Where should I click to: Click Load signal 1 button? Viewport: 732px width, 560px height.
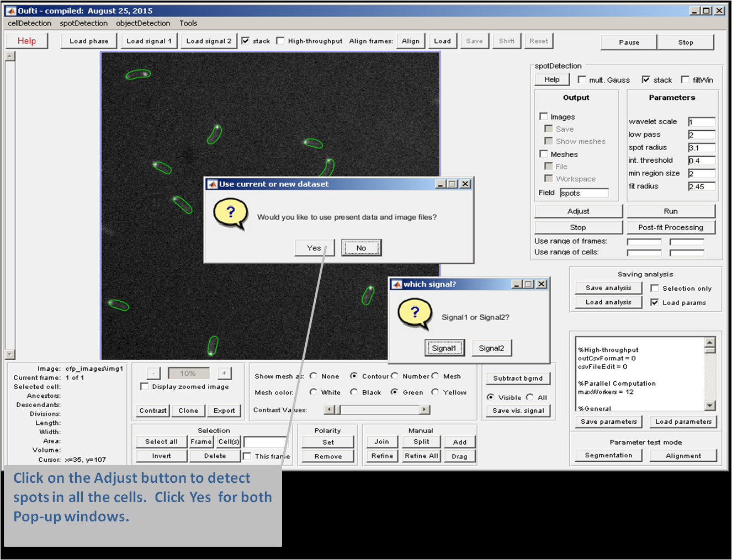click(149, 41)
